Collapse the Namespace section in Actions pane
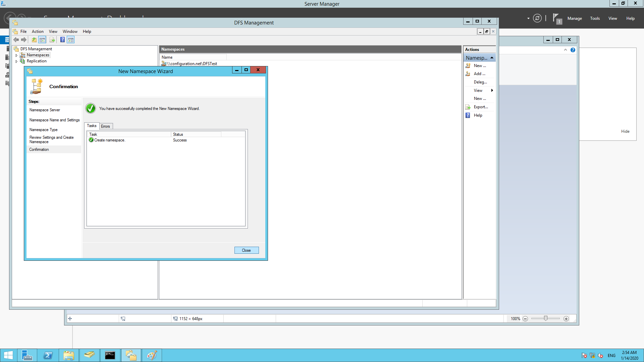 pos(492,57)
